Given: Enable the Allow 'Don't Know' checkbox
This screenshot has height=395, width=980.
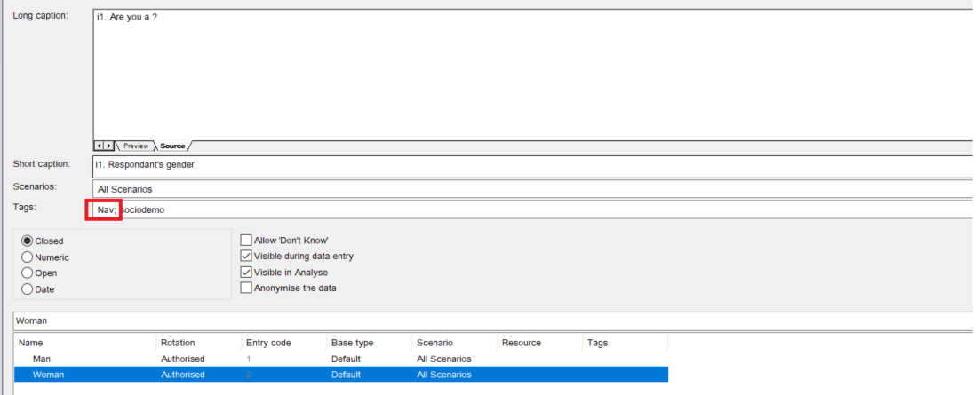Looking at the screenshot, I should click(x=246, y=241).
